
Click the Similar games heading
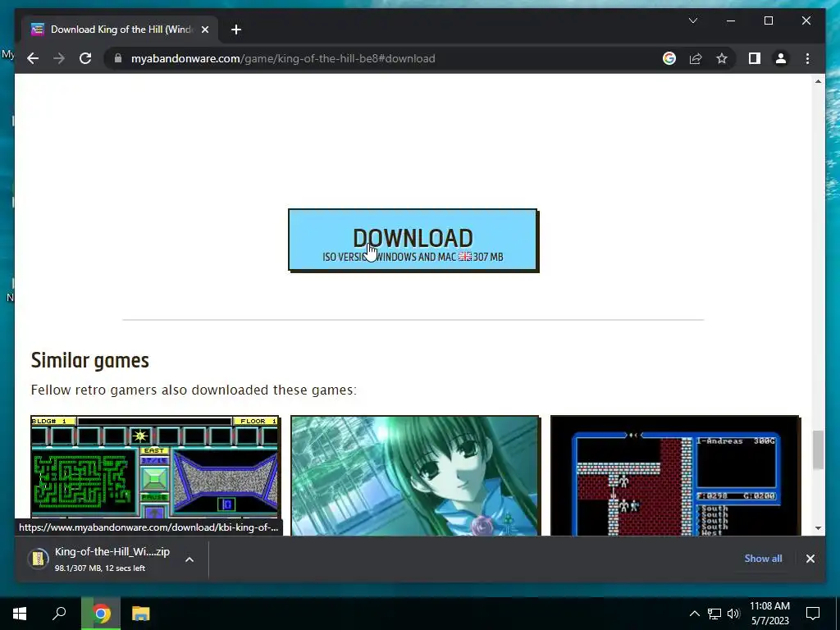pos(89,361)
